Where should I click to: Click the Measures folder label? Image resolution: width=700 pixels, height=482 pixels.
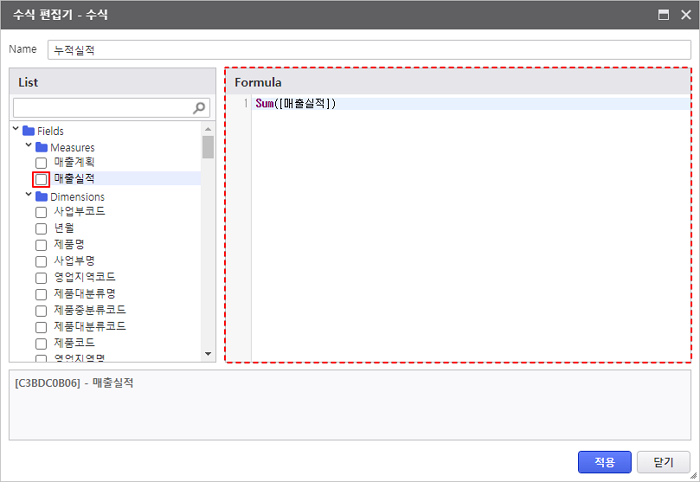coord(72,148)
